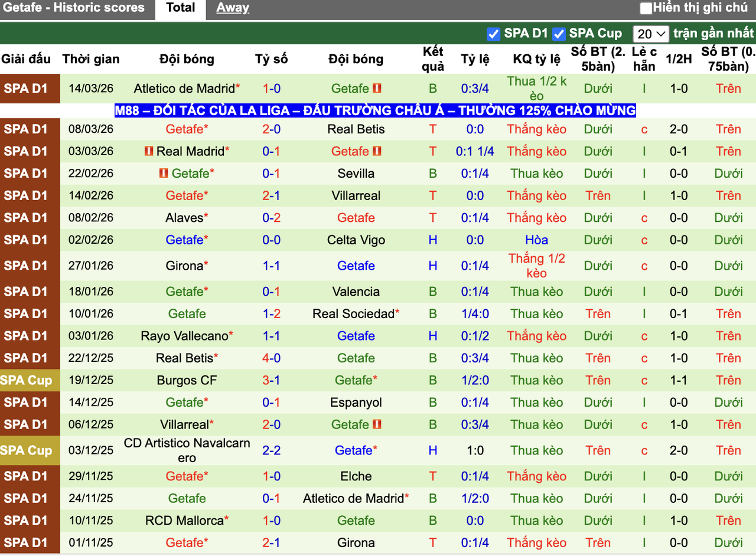Open the 4-0 Real Betis score

click(x=272, y=358)
